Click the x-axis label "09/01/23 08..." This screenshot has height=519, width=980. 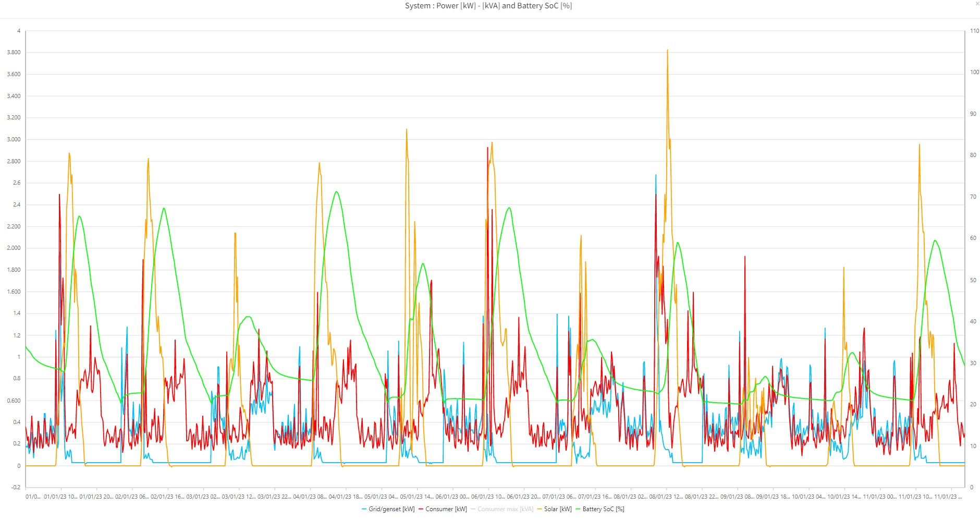click(x=738, y=497)
